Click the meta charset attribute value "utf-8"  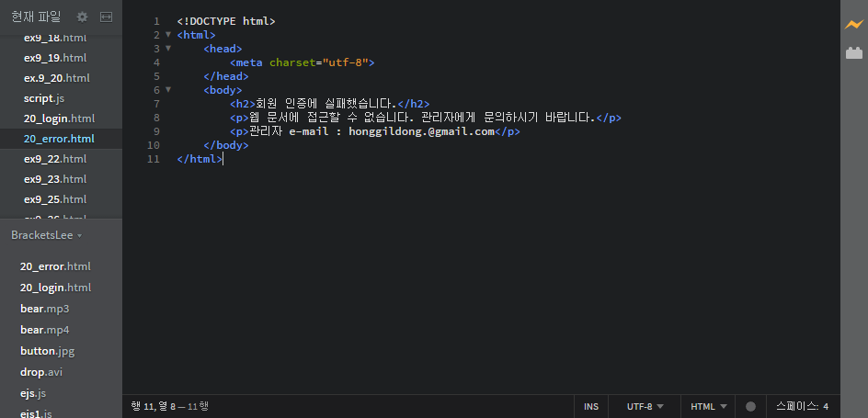point(346,62)
